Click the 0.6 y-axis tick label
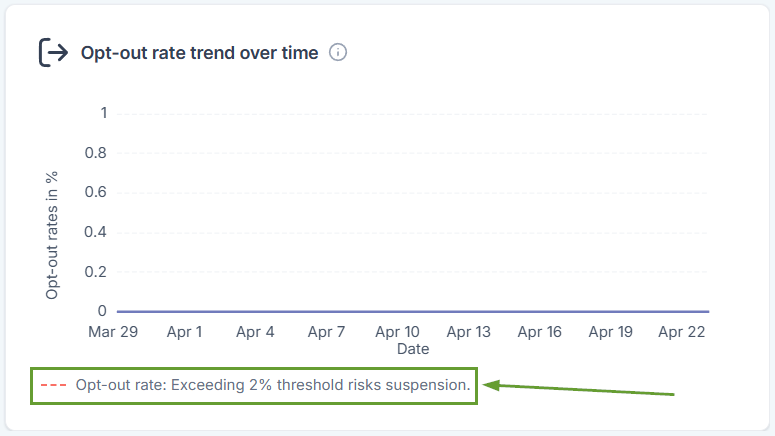 click(95, 192)
